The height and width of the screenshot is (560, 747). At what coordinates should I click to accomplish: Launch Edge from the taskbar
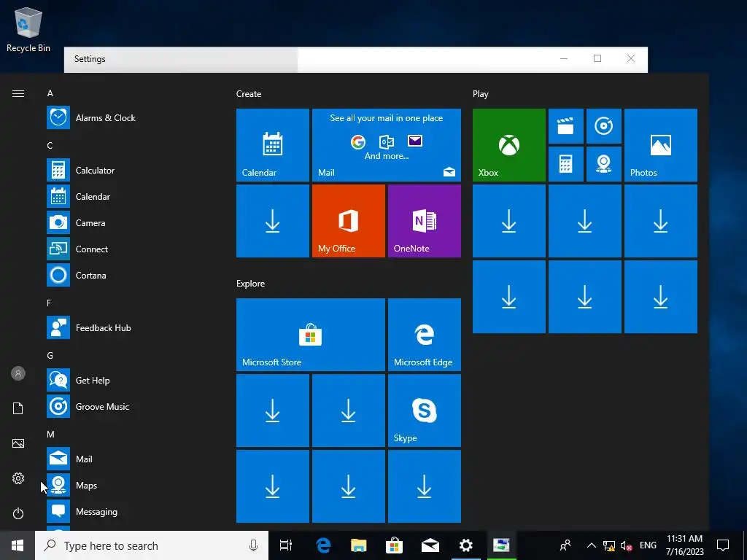323,545
